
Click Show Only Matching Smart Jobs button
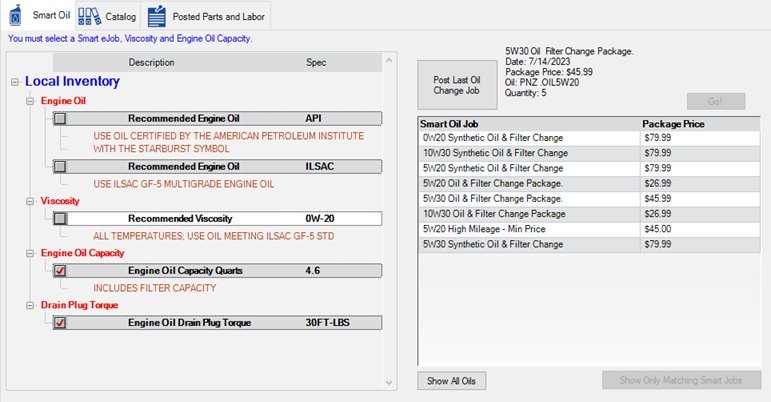[x=681, y=380]
